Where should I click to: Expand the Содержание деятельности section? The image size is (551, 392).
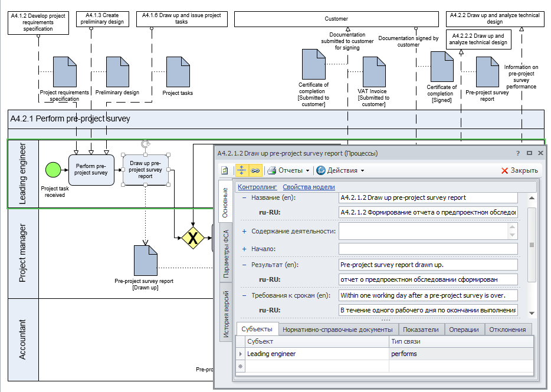(x=244, y=232)
